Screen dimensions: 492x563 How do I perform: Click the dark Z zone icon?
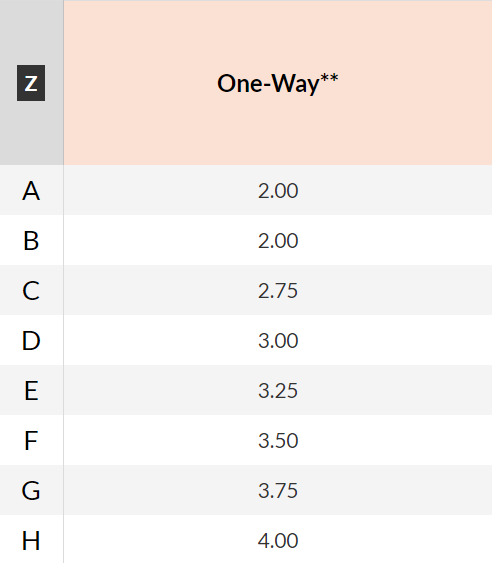click(31, 83)
